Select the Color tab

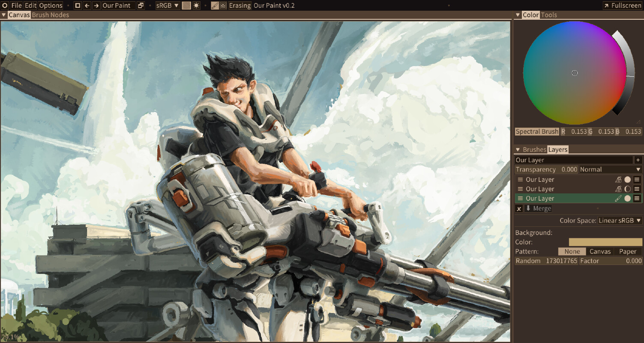531,15
